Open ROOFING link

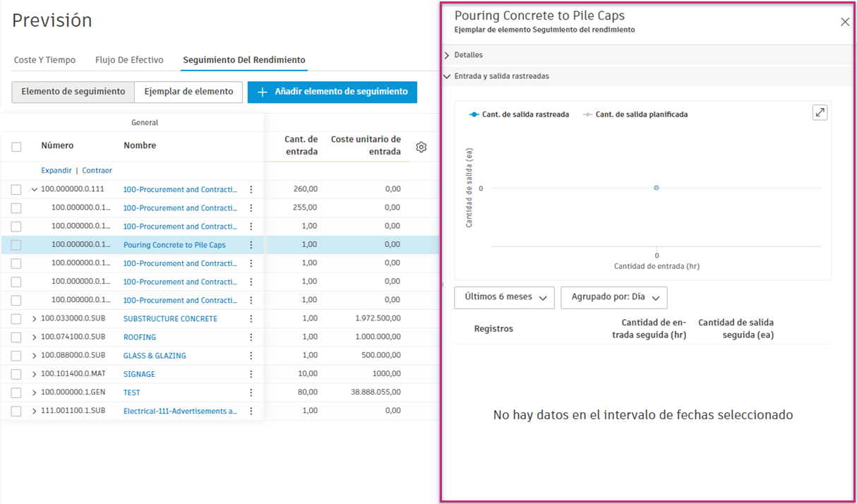pos(140,337)
